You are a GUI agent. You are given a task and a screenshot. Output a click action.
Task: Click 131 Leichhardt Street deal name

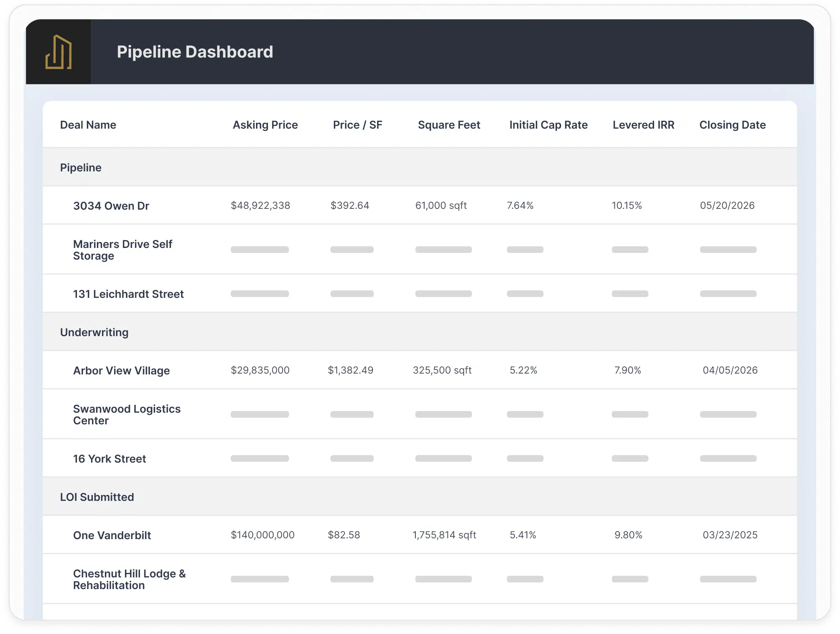(x=128, y=294)
